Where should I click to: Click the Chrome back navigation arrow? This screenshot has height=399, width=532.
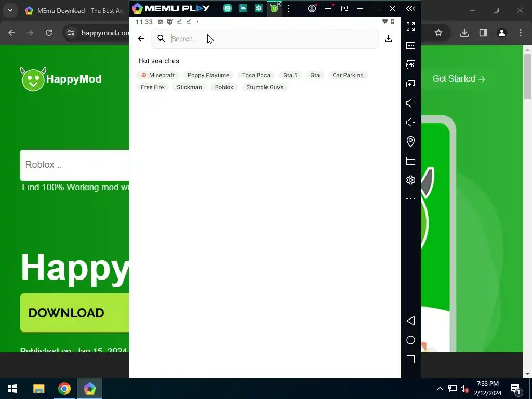[x=11, y=33]
